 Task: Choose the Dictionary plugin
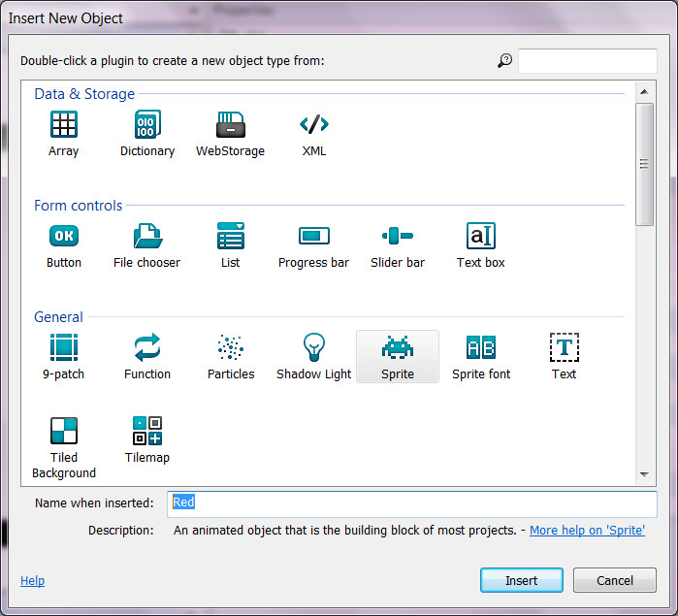coord(147,125)
